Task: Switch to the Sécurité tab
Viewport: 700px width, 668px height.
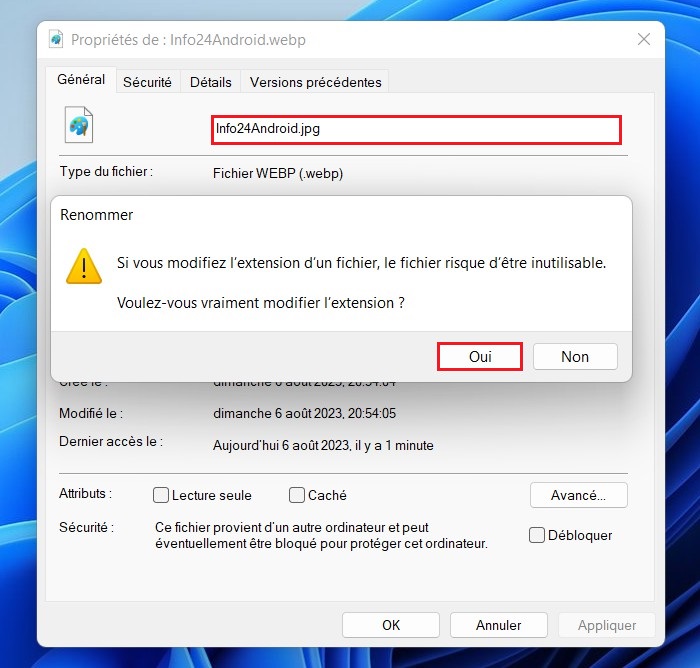Action: coord(147,82)
